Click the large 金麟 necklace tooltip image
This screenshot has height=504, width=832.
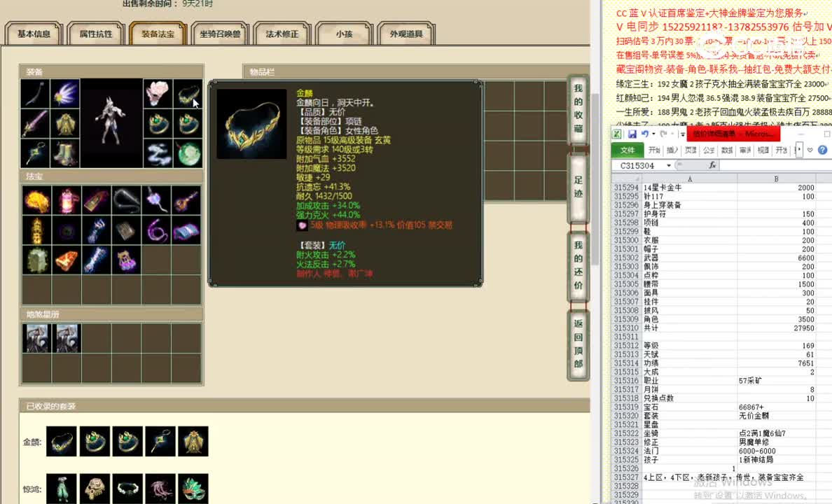coord(251,124)
